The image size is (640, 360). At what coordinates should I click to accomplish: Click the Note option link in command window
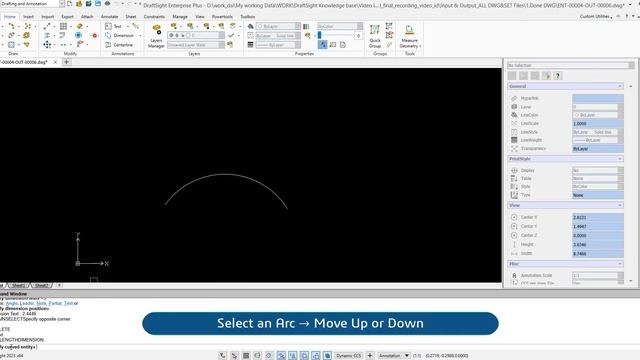(x=41, y=304)
